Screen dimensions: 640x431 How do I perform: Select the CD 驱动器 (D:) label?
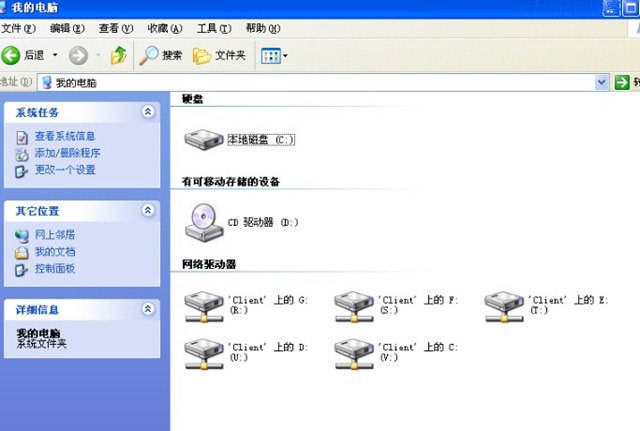click(263, 222)
